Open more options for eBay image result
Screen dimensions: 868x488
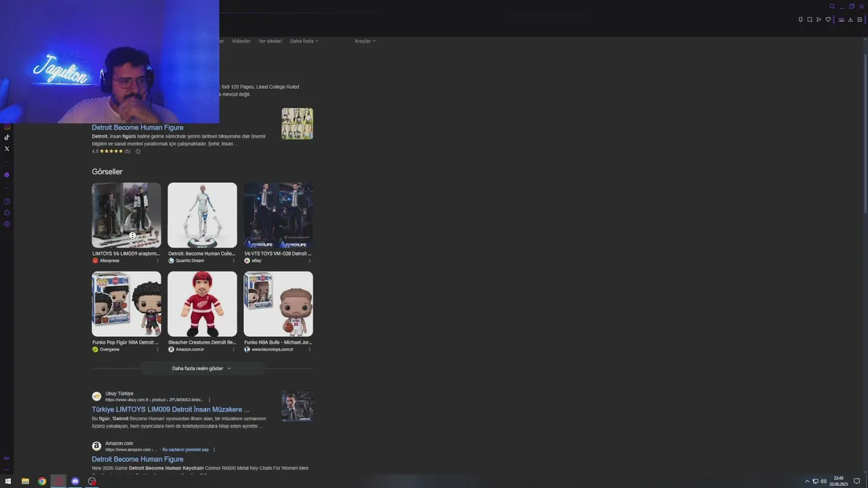310,260
